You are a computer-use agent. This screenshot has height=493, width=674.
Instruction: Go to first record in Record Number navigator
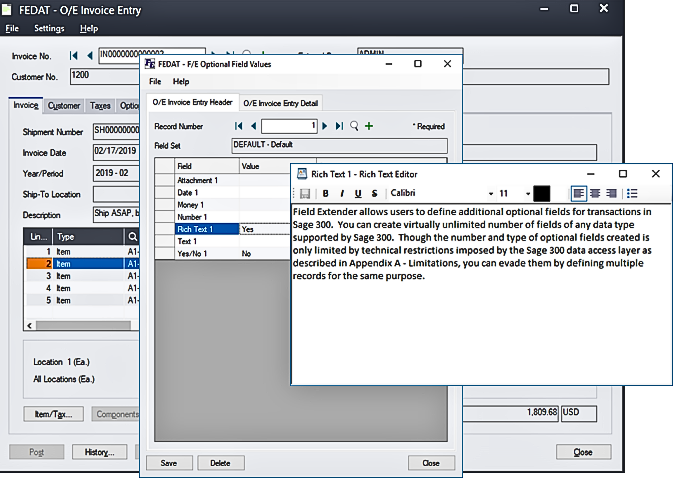click(238, 126)
